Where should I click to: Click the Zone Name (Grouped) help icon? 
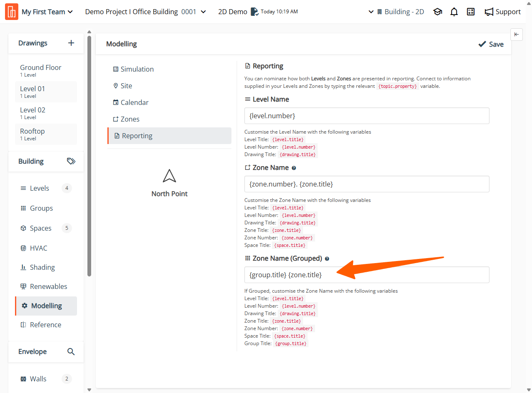tap(327, 259)
